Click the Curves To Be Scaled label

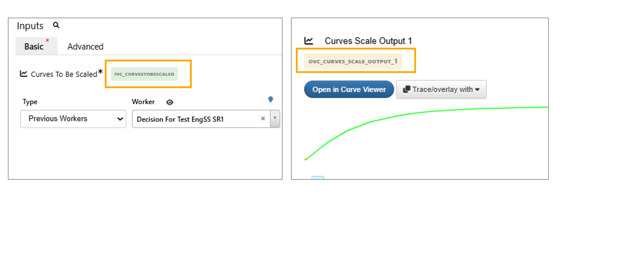pos(64,74)
